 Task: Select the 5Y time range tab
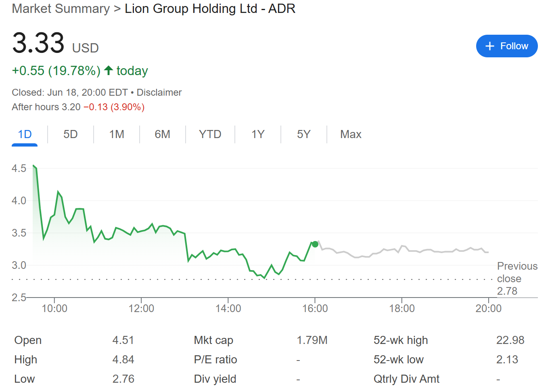click(x=304, y=134)
